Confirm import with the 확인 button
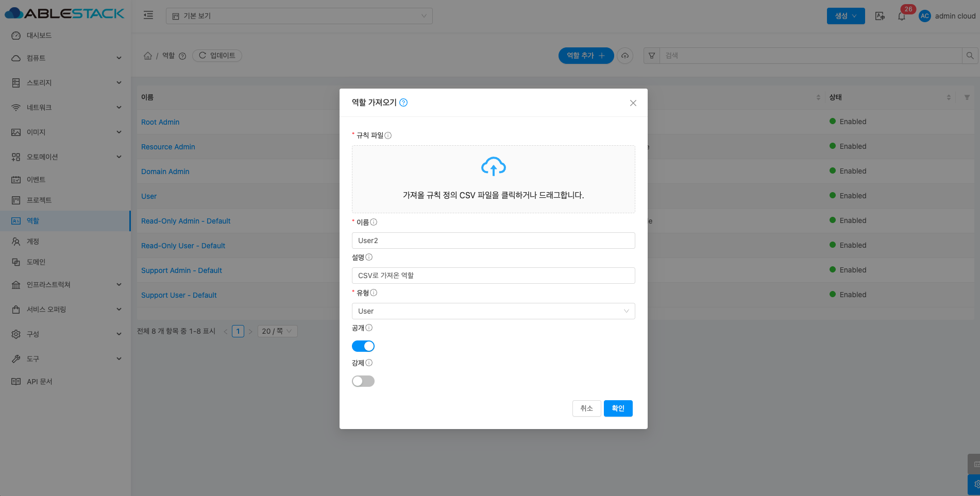 coord(618,408)
